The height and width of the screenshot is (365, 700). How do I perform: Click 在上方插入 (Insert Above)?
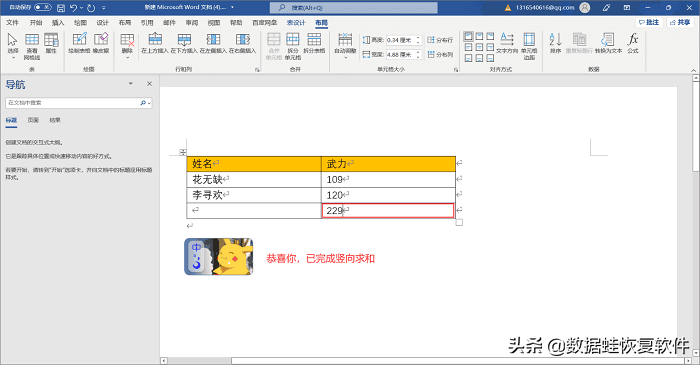pyautogui.click(x=155, y=43)
